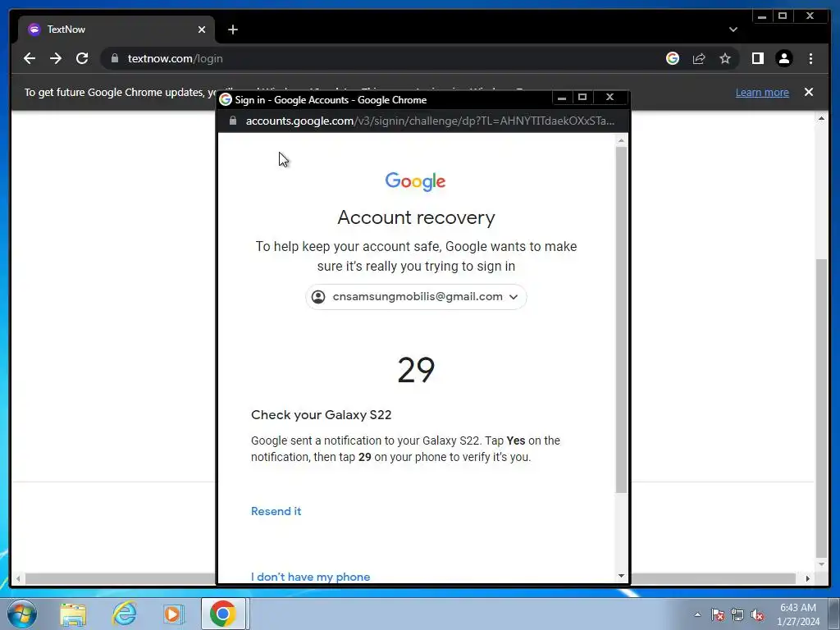Image resolution: width=840 pixels, height=630 pixels.
Task: Click the main window horizontal scroll left arrow
Action: tap(18, 578)
